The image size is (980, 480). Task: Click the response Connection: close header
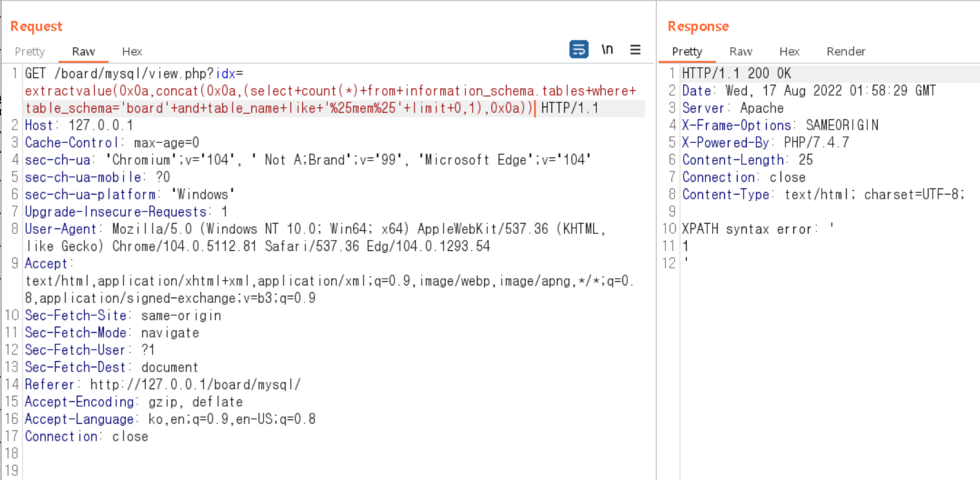(x=744, y=178)
